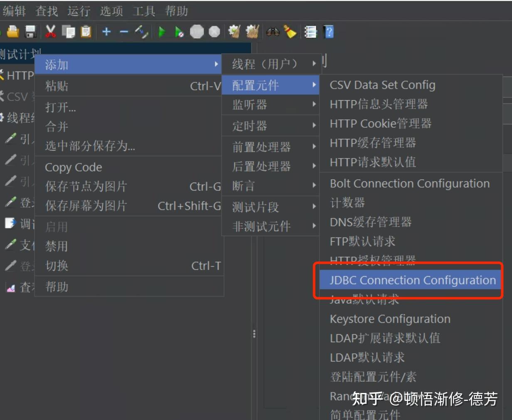This screenshot has width=512, height=420.
Task: Click the blue plus Expand All icon
Action: (106, 32)
